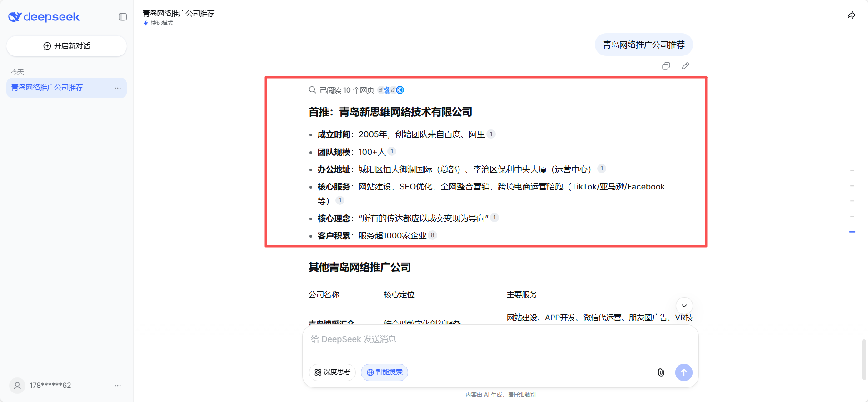868x402 pixels.
Task: Open citation 1 on the 核心理念 line
Action: point(494,218)
